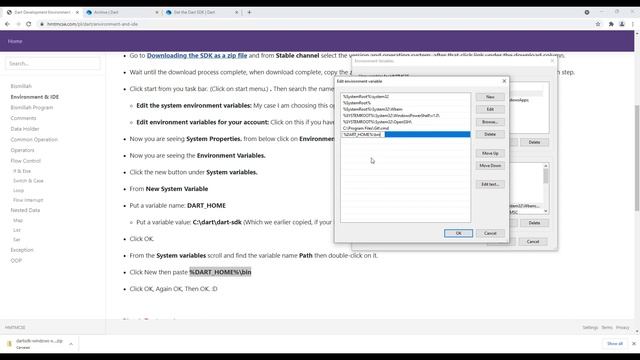The height and width of the screenshot is (360, 640).
Task: Open OOP in the sidebar
Action: 16,260
